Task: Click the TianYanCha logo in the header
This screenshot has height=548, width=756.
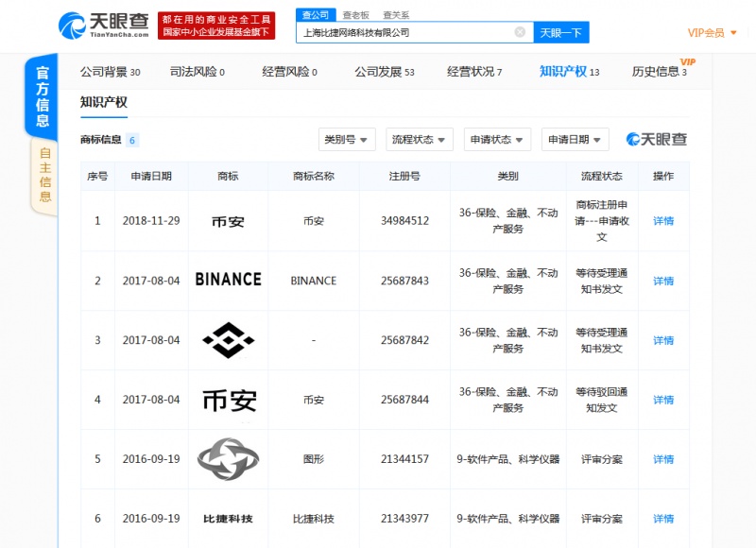Action: (104, 26)
